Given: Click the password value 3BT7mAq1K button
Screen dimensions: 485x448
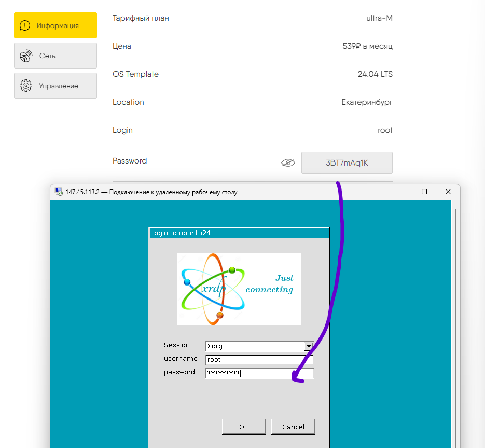Looking at the screenshot, I should pos(347,163).
